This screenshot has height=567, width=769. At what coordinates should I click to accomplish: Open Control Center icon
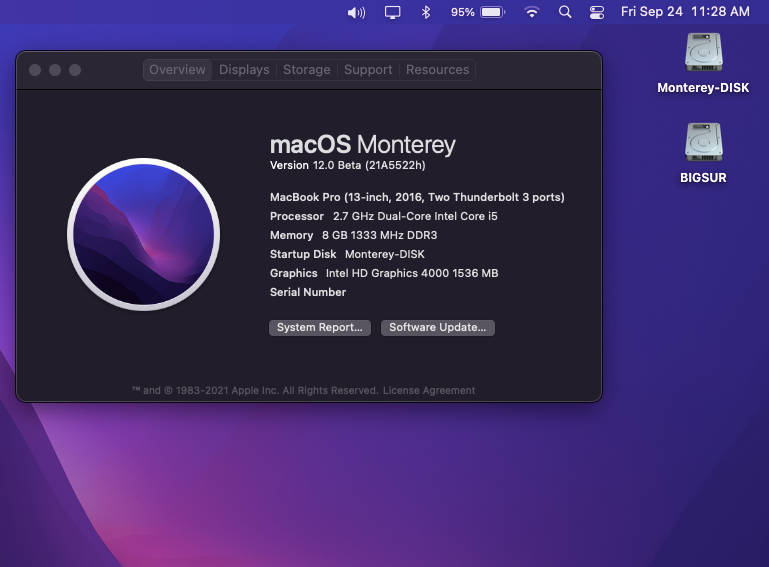pos(597,12)
